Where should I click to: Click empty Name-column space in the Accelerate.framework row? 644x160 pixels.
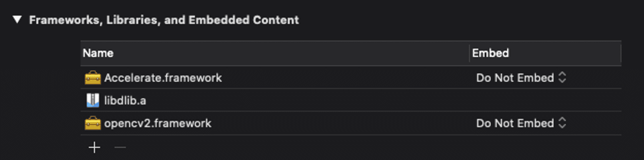(335, 78)
